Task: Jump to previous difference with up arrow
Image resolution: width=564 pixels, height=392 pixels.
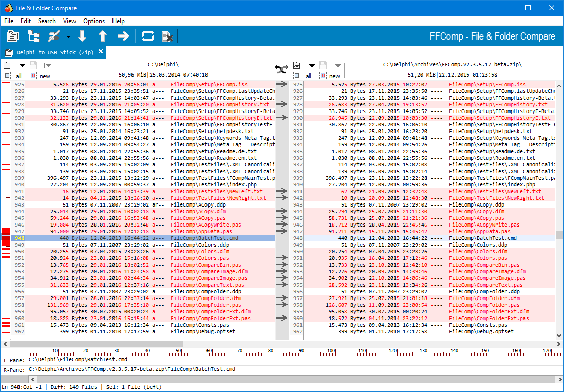Action: coord(103,36)
